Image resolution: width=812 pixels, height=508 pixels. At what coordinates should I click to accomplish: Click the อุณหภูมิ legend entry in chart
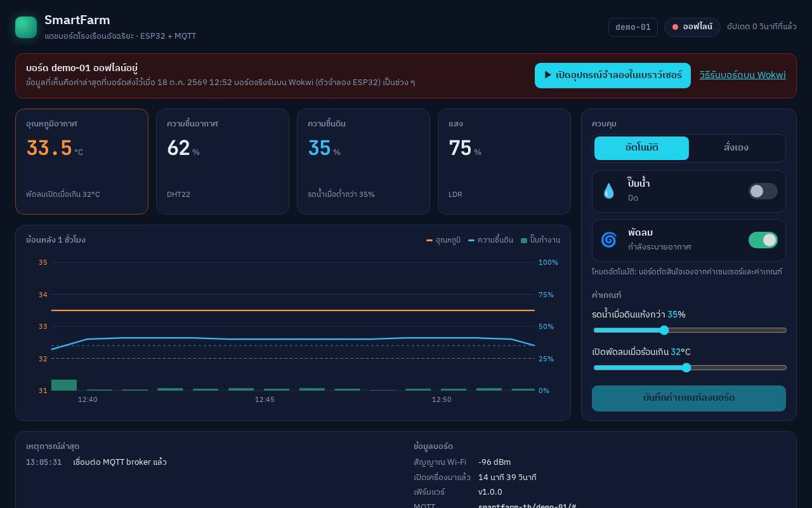[x=443, y=240]
